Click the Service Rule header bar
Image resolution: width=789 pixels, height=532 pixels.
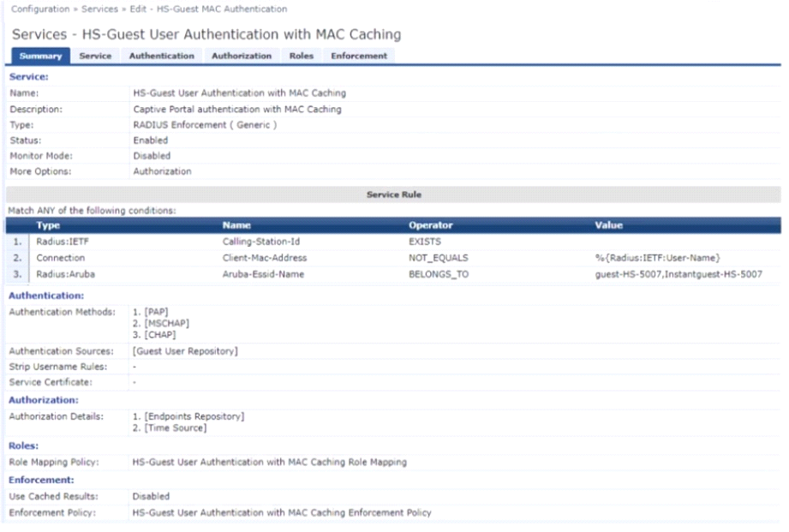coord(393,194)
